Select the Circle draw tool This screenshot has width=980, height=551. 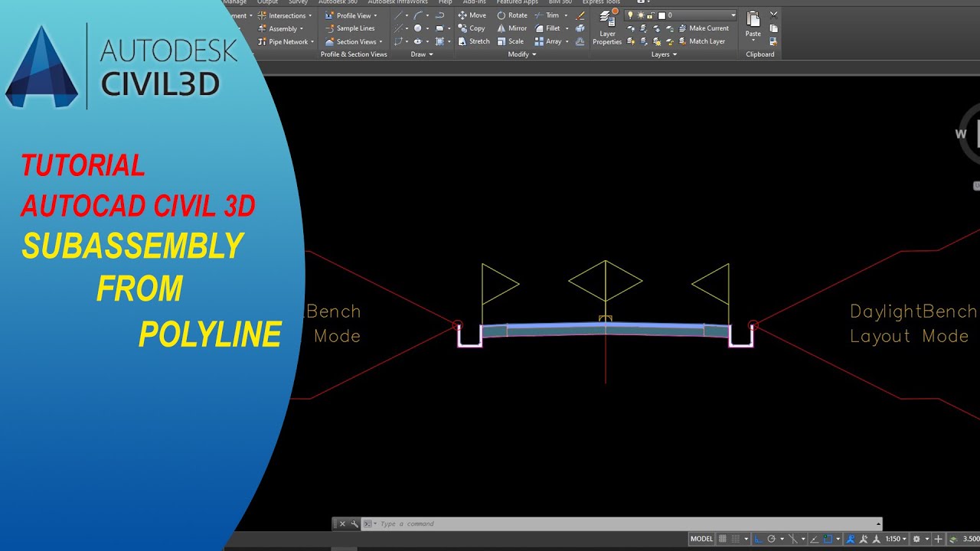(x=418, y=28)
